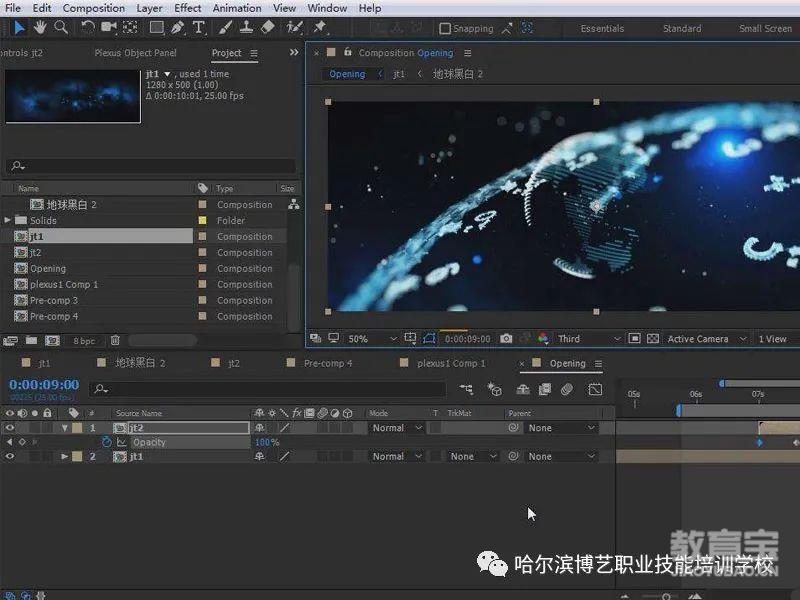Select the Eraser tool
This screenshot has width=800, height=600.
click(268, 27)
